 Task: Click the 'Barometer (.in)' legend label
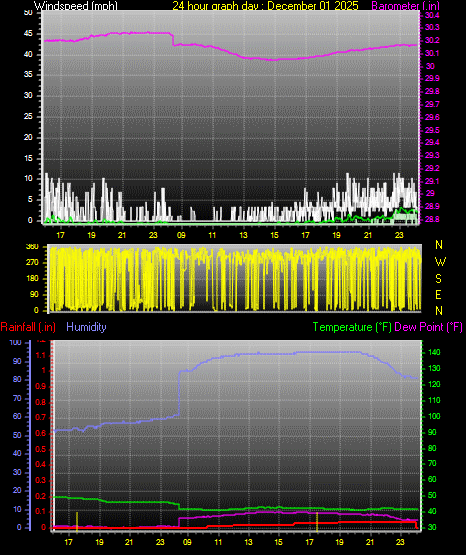405,6
